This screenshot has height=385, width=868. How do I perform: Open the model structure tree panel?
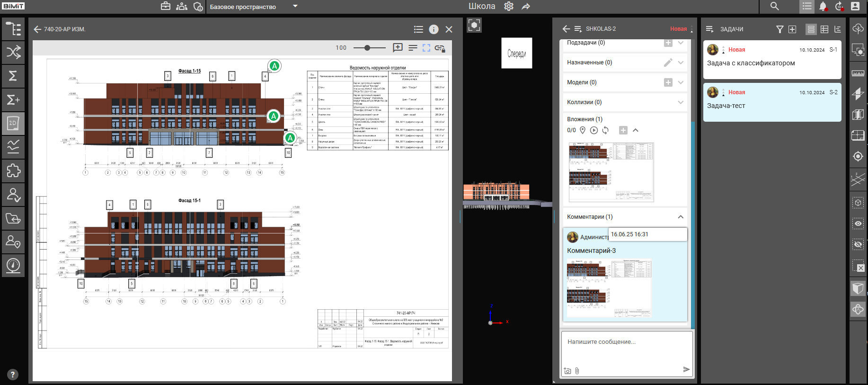click(13, 29)
